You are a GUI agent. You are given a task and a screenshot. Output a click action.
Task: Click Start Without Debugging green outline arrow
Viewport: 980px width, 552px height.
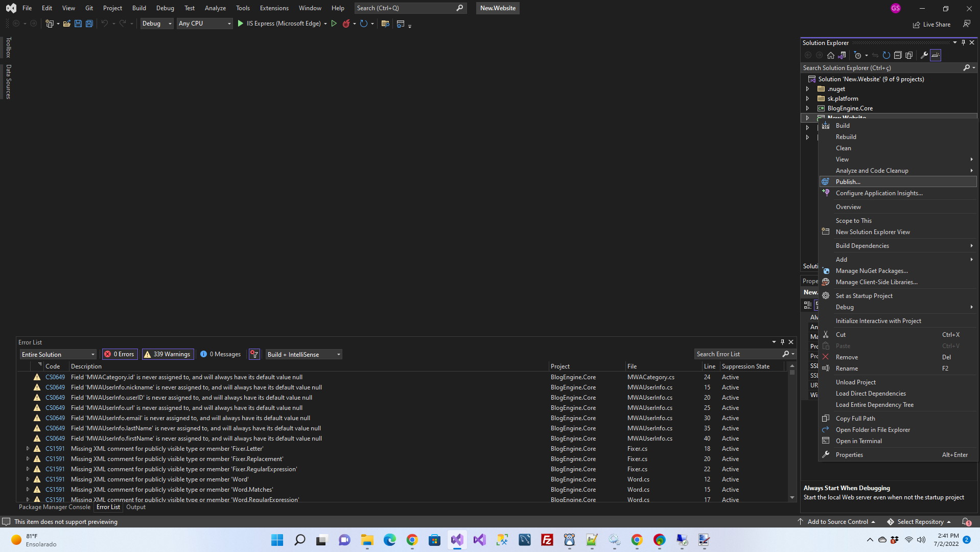[334, 24]
